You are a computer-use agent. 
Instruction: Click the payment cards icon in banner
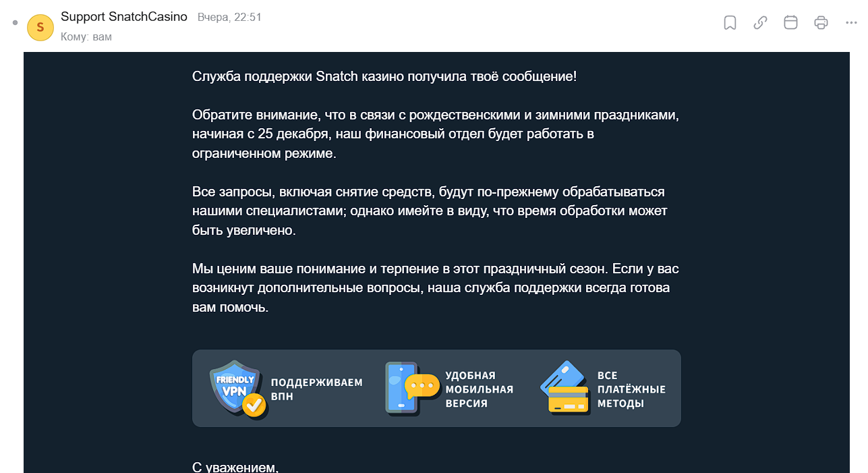(x=565, y=389)
